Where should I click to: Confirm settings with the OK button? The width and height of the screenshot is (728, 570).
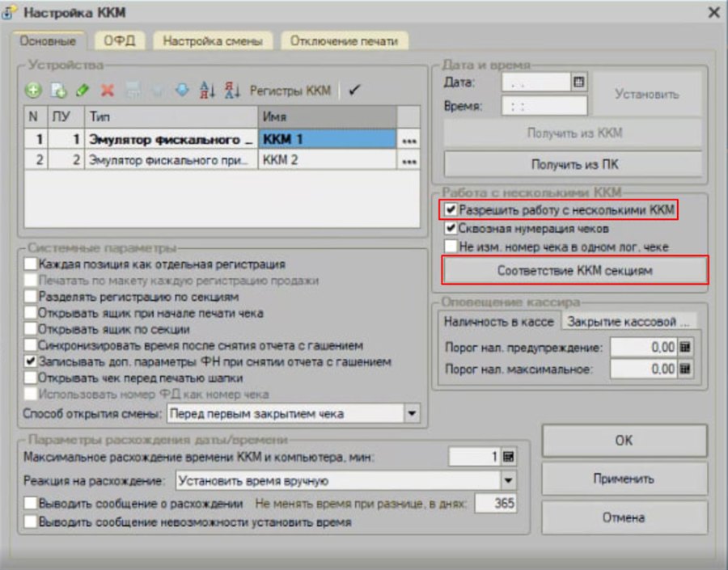click(x=624, y=440)
